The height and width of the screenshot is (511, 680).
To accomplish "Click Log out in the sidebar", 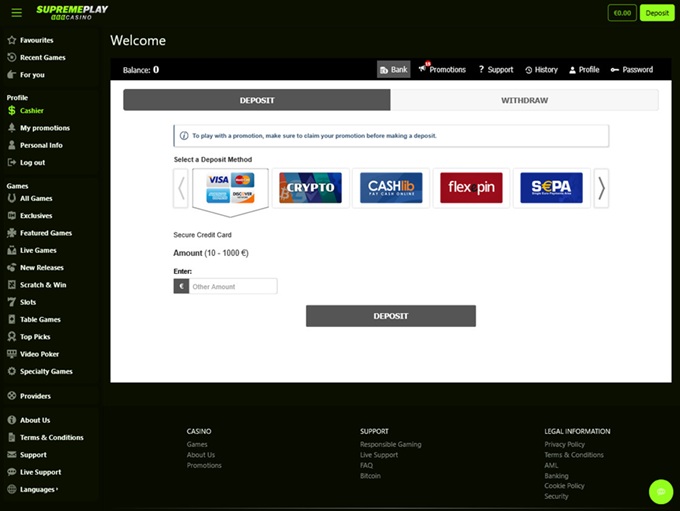I will pyautogui.click(x=32, y=162).
